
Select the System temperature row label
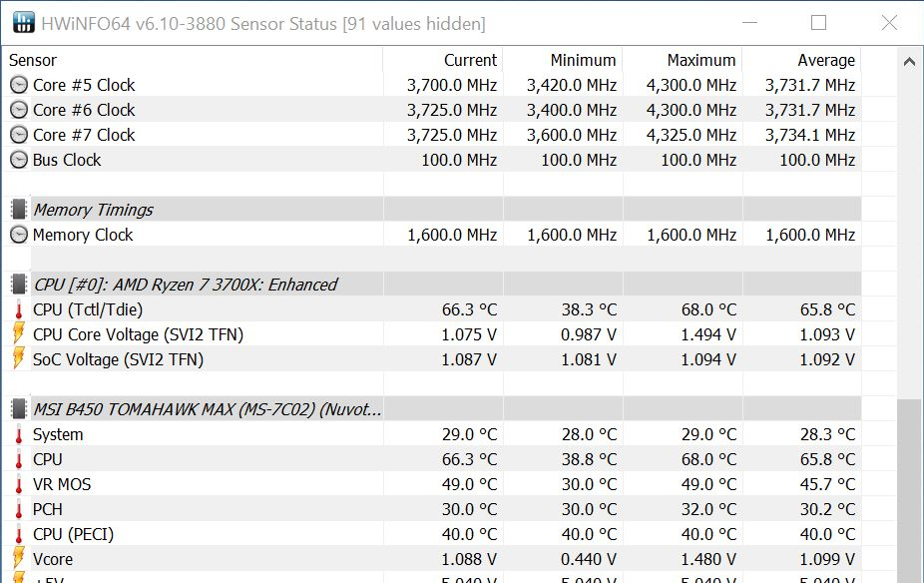pyautogui.click(x=58, y=434)
